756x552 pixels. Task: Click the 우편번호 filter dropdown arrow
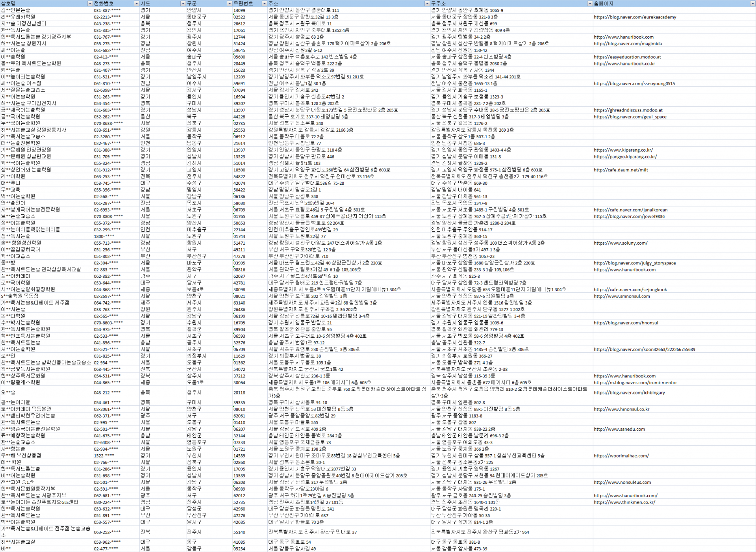[x=264, y=4]
